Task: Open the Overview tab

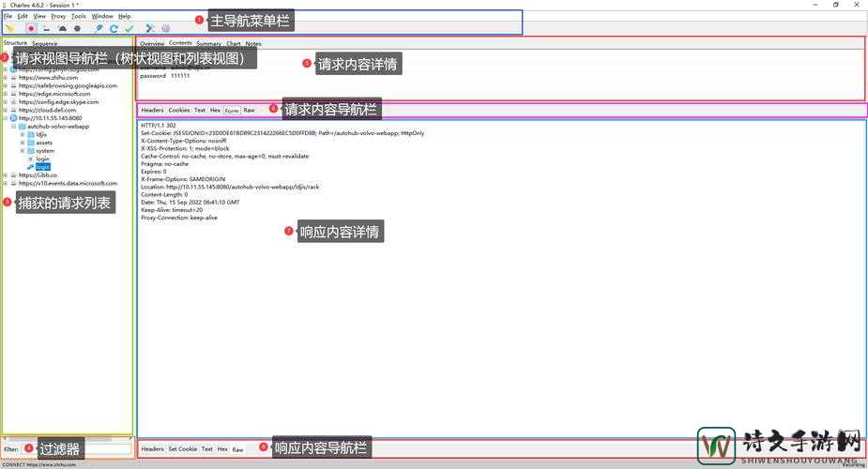Action: [x=152, y=43]
